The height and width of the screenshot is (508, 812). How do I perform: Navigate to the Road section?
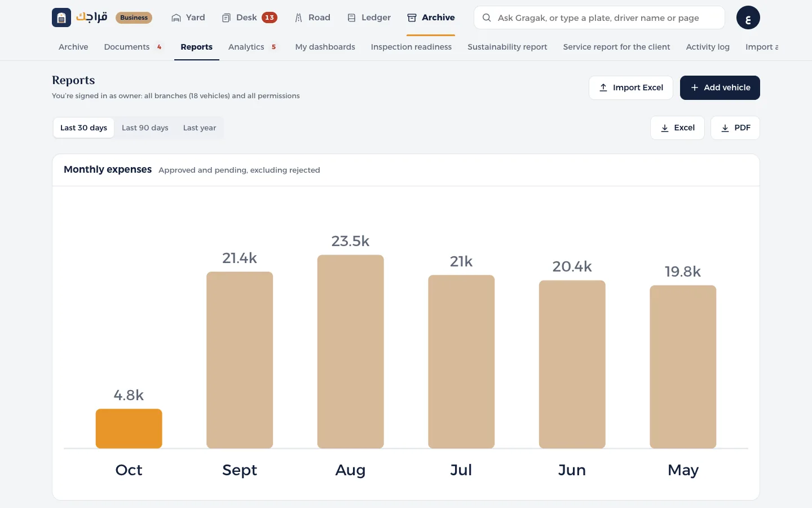(312, 17)
